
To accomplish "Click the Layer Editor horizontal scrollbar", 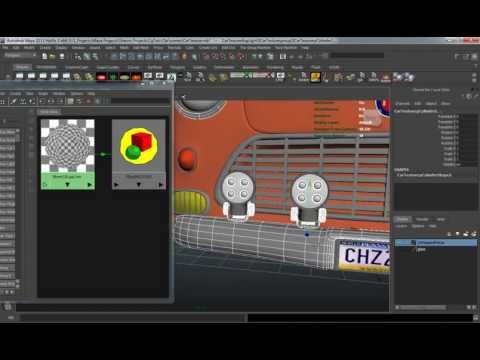I will click(435, 307).
